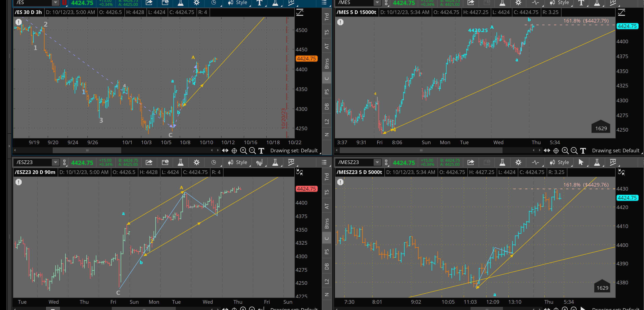This screenshot has height=310, width=644.
Task: Share the /ESZ23 chart via share icon
Action: click(149, 162)
